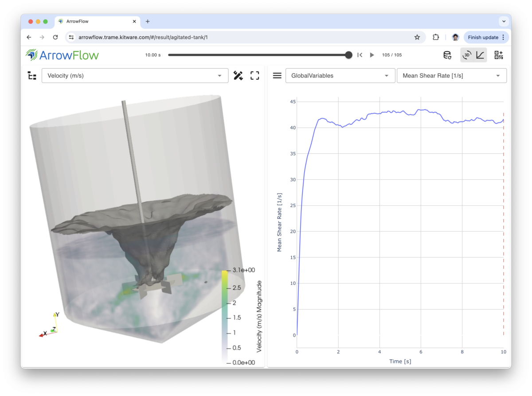Click the browser extensions puzzle icon

click(436, 37)
